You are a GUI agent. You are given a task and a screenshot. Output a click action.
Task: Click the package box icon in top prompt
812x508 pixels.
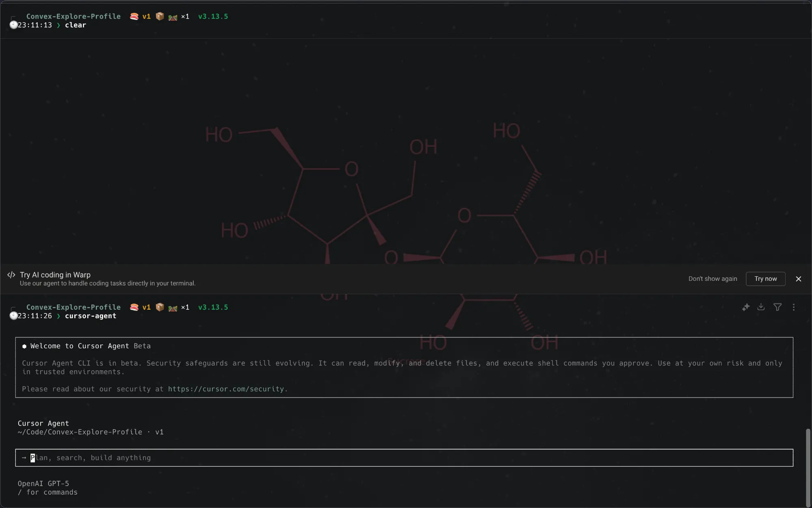160,16
